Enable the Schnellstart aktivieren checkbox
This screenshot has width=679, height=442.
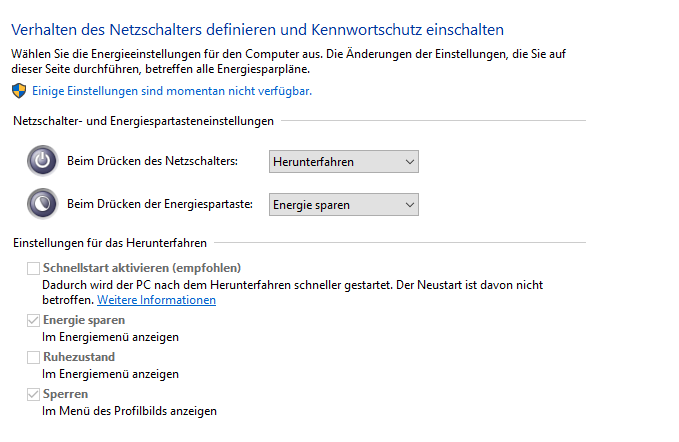click(34, 268)
